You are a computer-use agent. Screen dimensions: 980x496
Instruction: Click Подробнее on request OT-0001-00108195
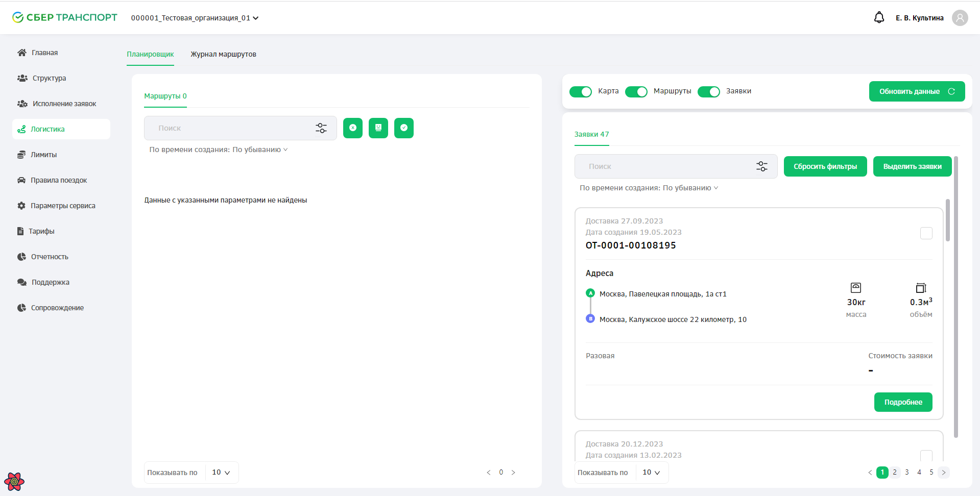903,402
